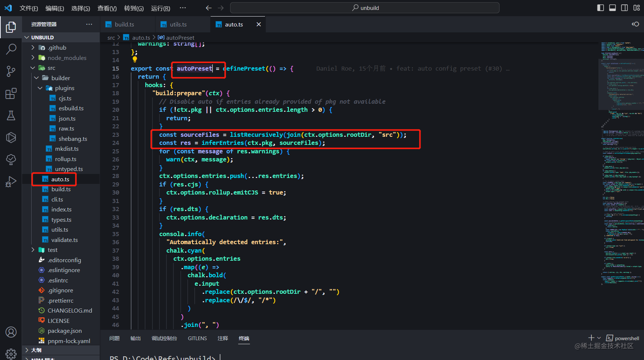Open the Extensions view

[11, 93]
